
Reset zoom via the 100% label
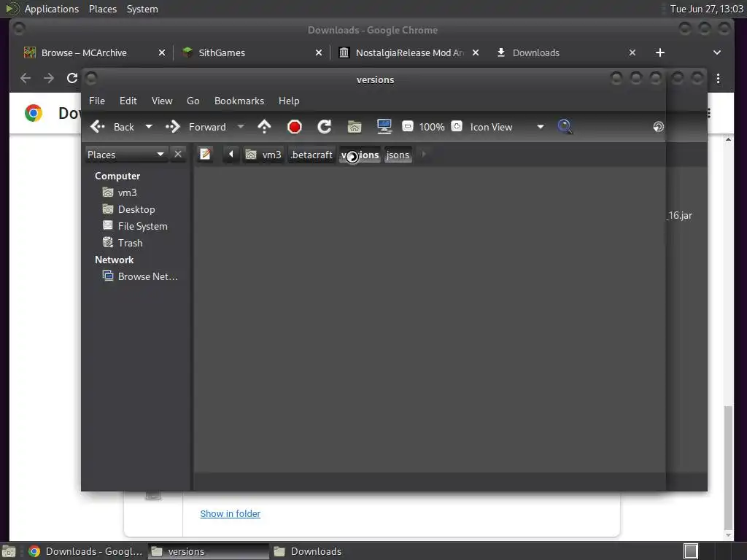432,127
